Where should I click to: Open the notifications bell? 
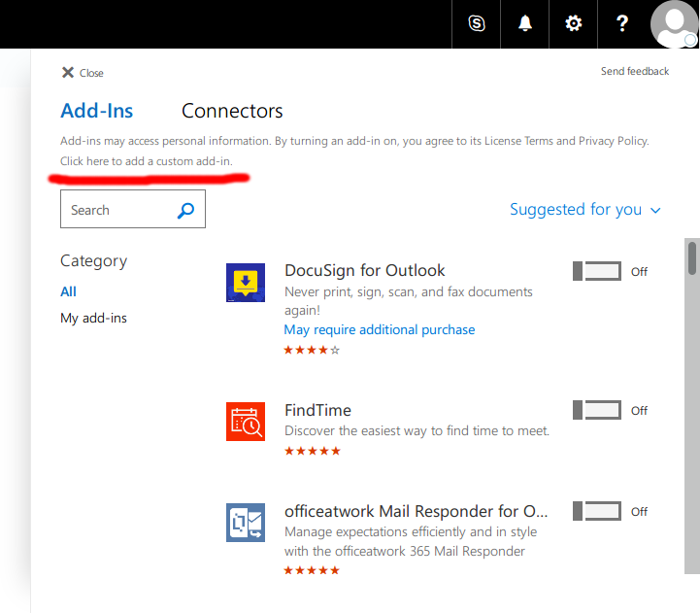click(x=525, y=23)
